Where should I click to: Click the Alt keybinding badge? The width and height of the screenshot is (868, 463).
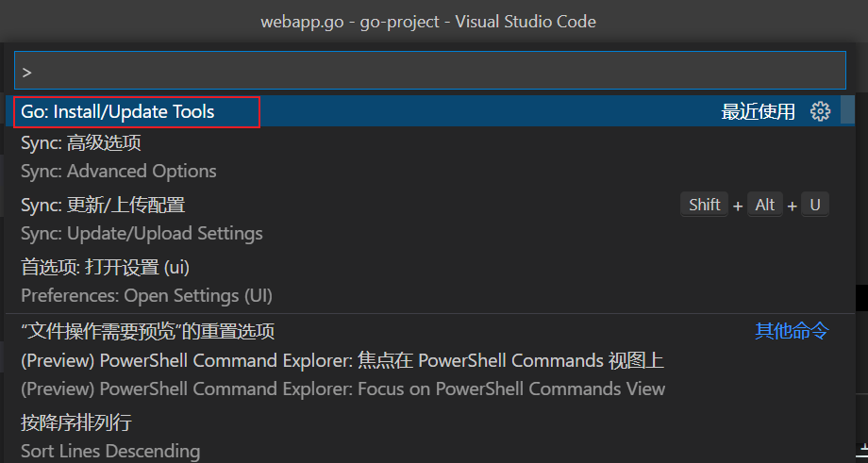coord(765,205)
